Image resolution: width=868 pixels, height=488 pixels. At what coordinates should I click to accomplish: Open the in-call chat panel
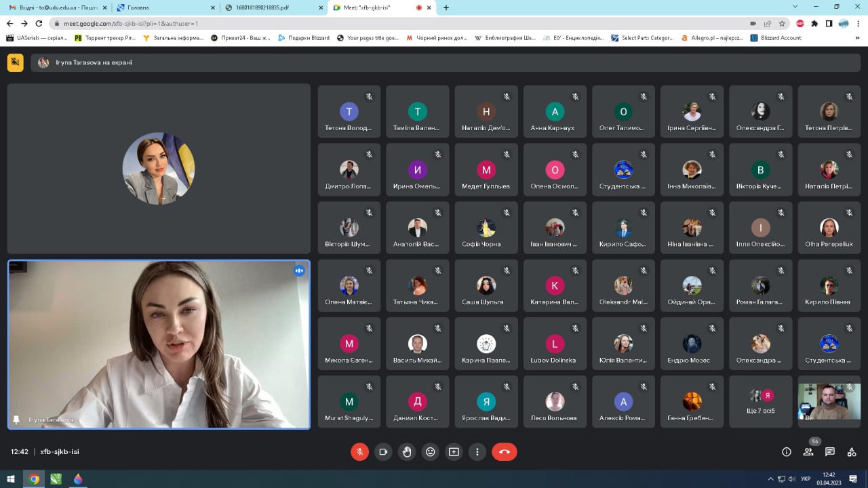pyautogui.click(x=830, y=452)
